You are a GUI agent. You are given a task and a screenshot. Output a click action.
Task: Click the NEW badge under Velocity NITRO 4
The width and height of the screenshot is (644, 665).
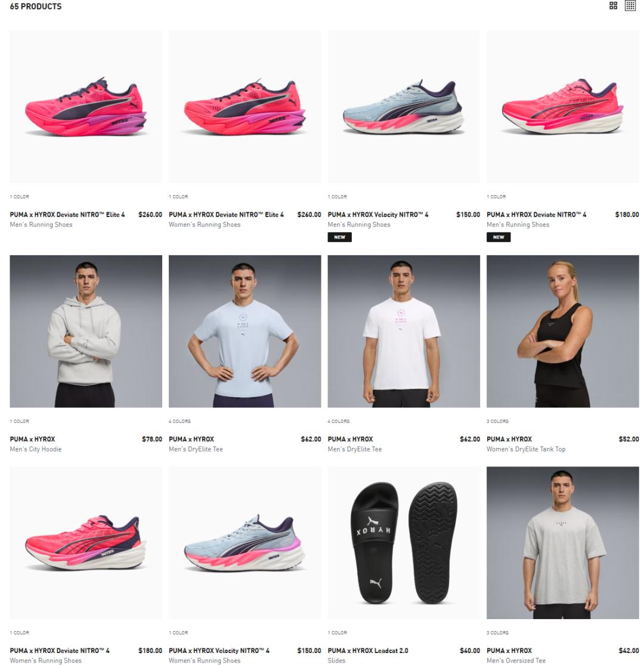340,237
